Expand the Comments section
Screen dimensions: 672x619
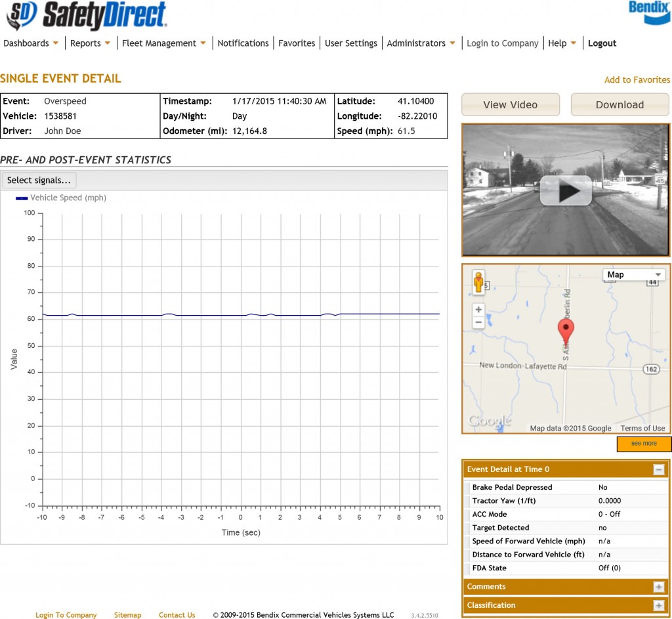point(661,586)
